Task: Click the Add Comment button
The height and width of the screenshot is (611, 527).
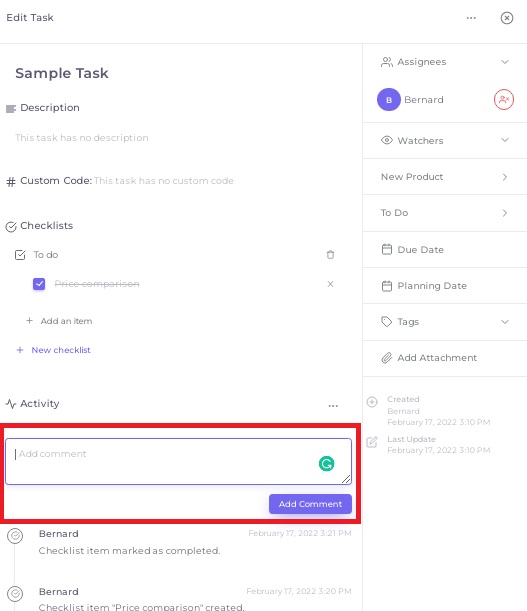Action: tap(310, 504)
